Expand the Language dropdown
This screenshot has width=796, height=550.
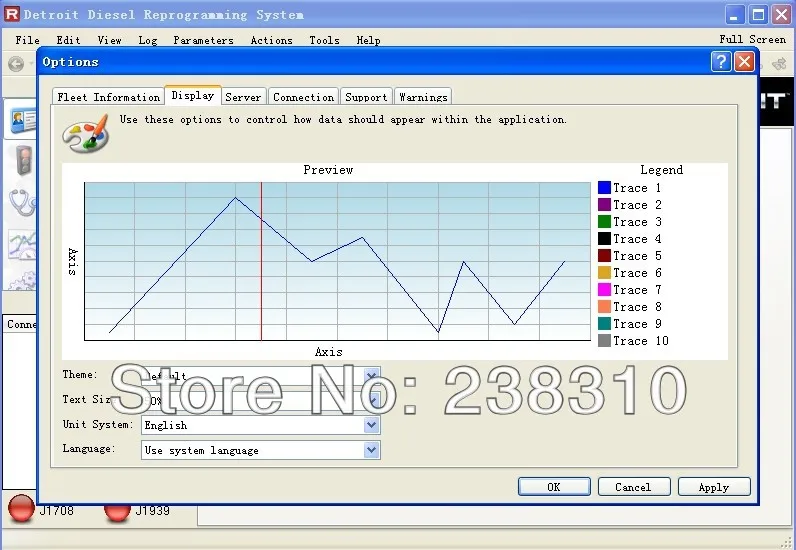tap(372, 450)
